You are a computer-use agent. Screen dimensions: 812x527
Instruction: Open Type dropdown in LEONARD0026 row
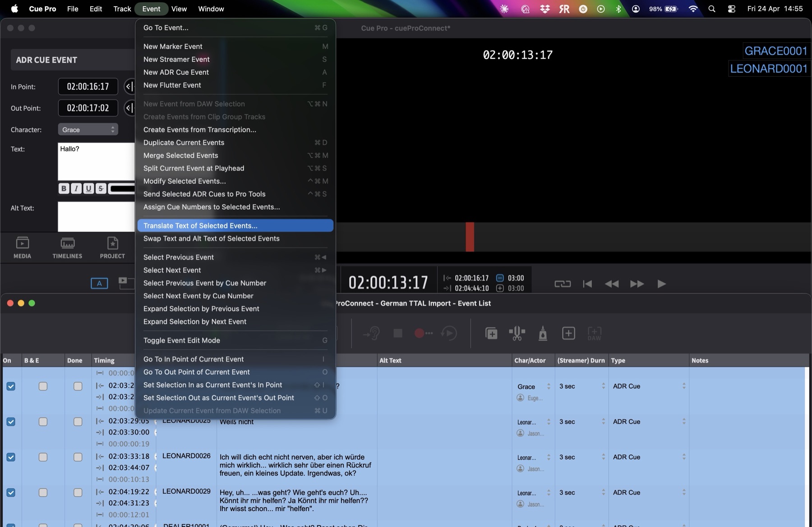point(649,457)
